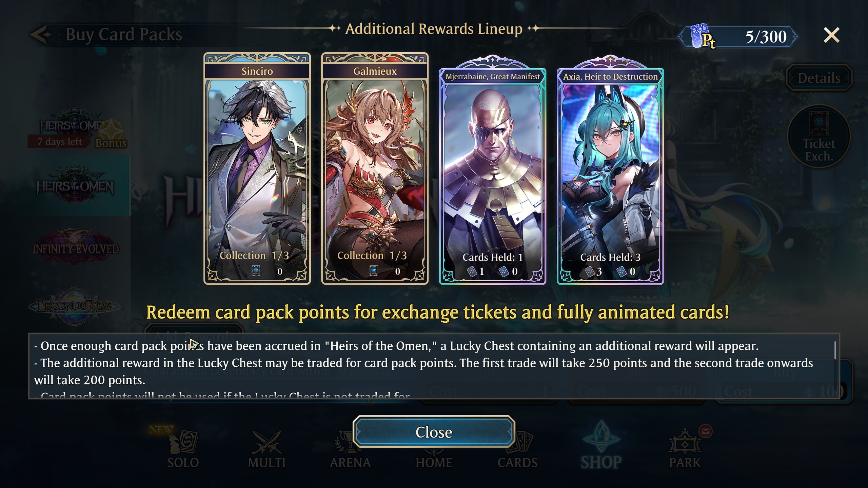Open the PARK icon
The height and width of the screenshot is (488, 868).
(685, 449)
